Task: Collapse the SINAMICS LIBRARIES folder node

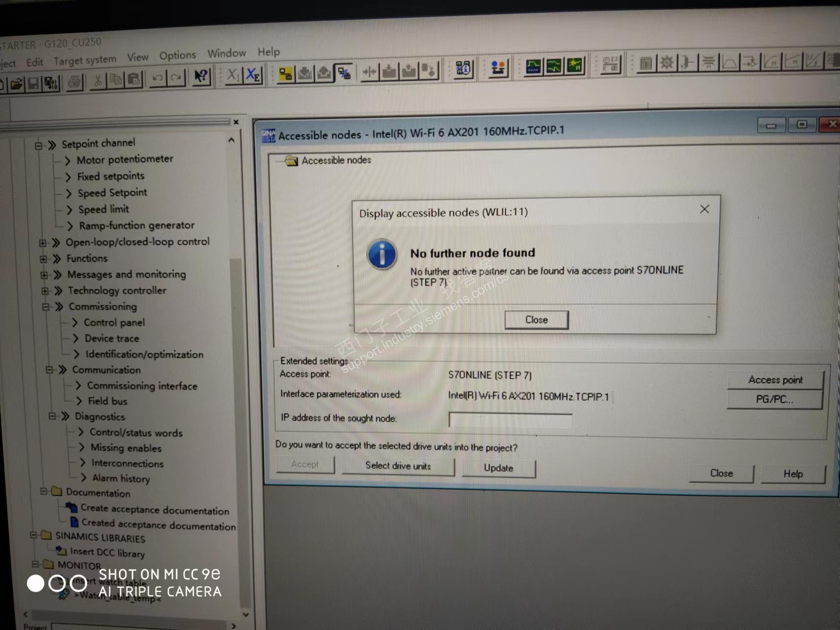Action: (x=33, y=535)
